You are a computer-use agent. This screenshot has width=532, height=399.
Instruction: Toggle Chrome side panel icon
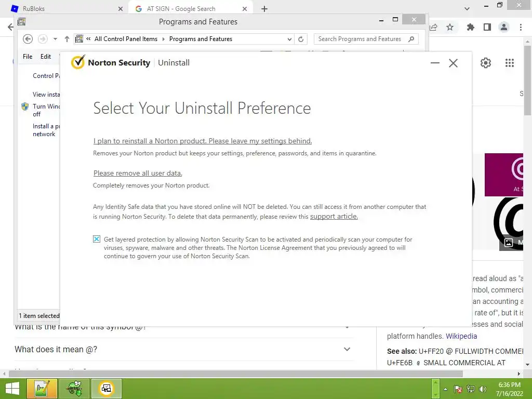[x=487, y=27]
